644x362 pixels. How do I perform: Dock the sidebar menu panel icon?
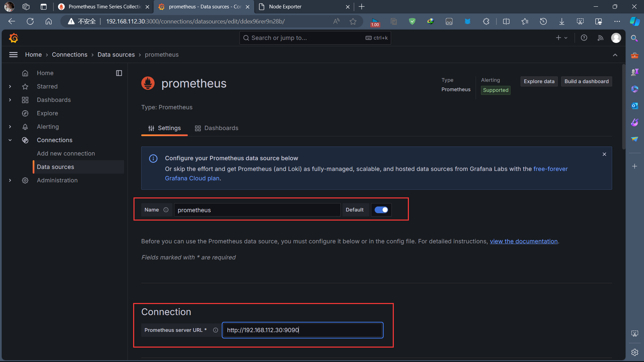coord(119,73)
